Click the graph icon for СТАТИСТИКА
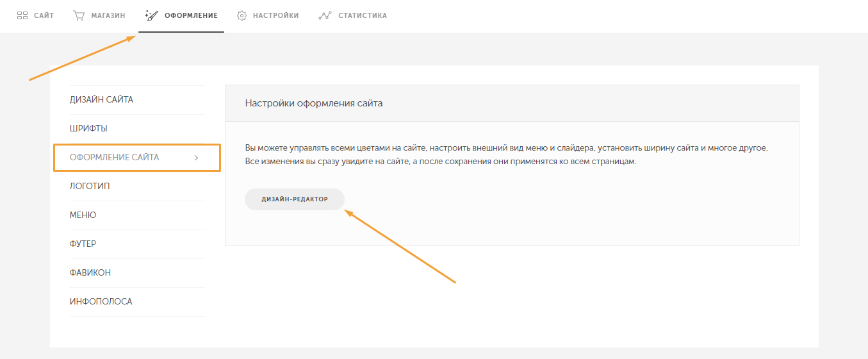Screen dimensions: 868x359 pos(325,15)
